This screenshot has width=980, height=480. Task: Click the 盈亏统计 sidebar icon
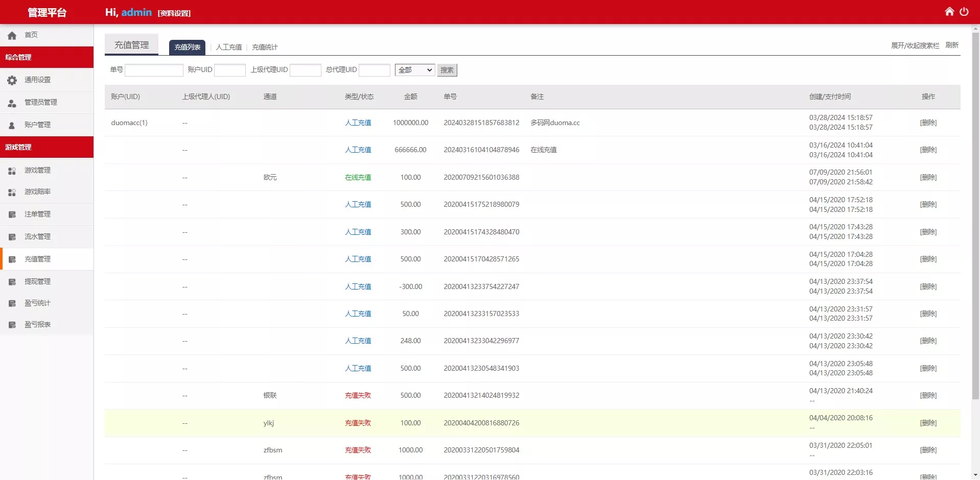(11, 303)
